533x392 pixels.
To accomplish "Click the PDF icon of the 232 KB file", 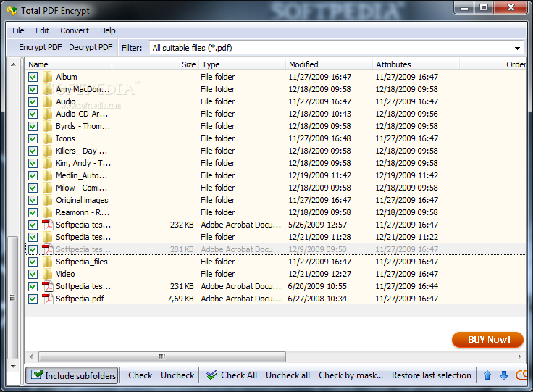I will click(x=48, y=225).
